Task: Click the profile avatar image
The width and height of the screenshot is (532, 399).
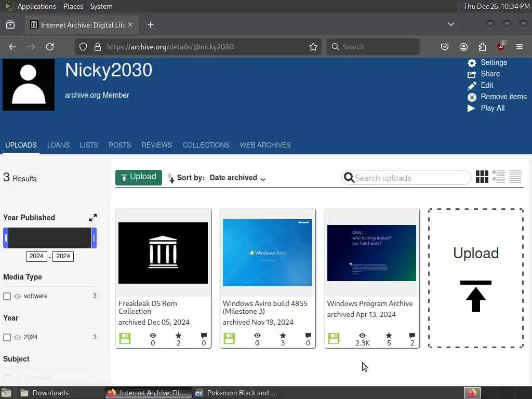Action: pos(29,85)
